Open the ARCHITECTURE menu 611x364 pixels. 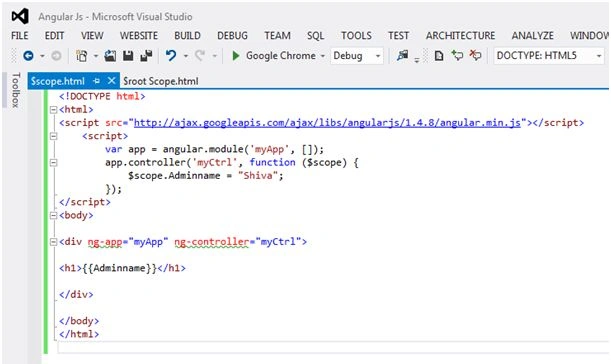click(460, 35)
